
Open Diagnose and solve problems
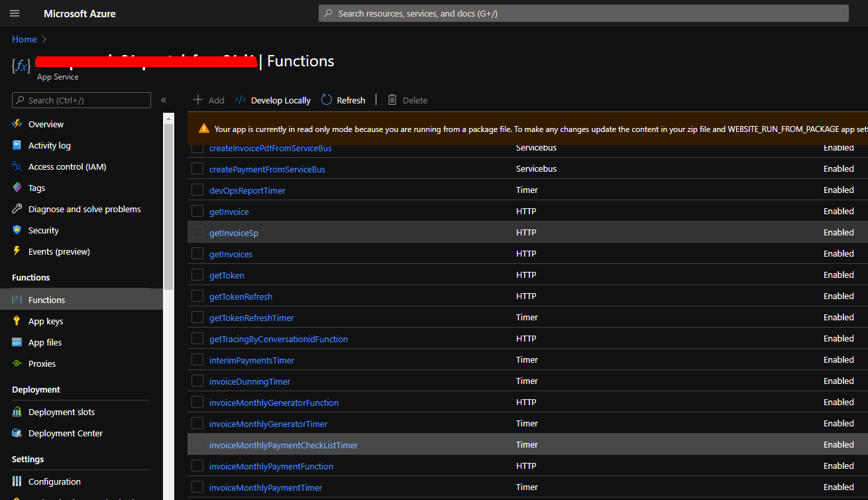click(17, 209)
